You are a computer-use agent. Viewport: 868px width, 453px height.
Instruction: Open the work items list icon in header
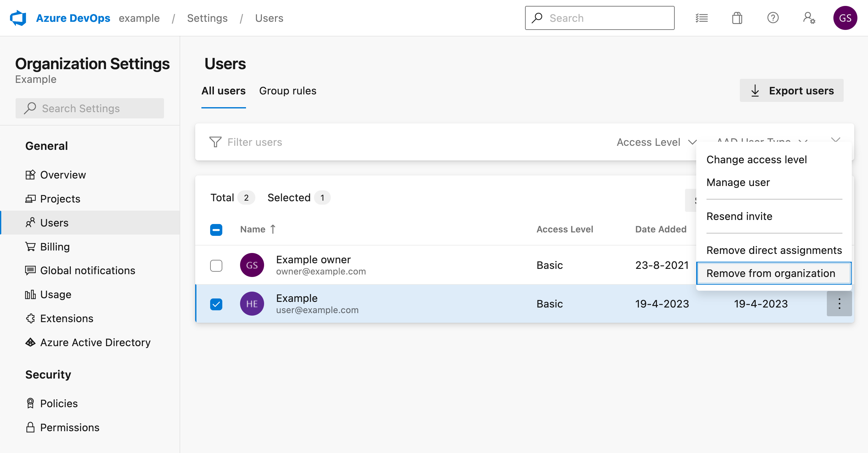(702, 18)
